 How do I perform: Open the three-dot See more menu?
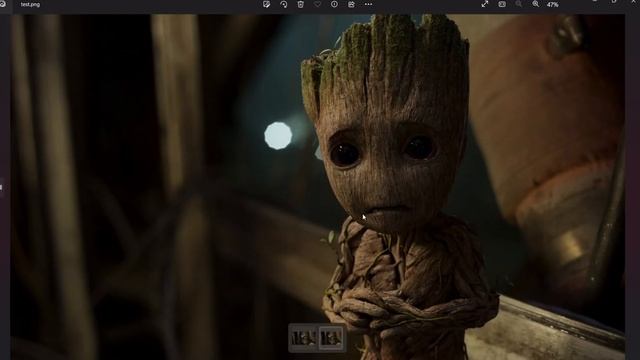point(368,4)
